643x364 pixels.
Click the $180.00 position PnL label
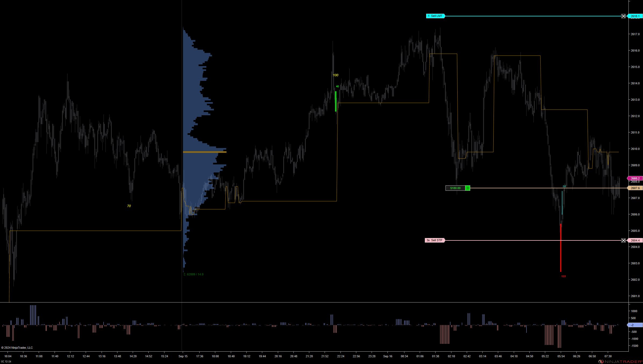tap(455, 188)
